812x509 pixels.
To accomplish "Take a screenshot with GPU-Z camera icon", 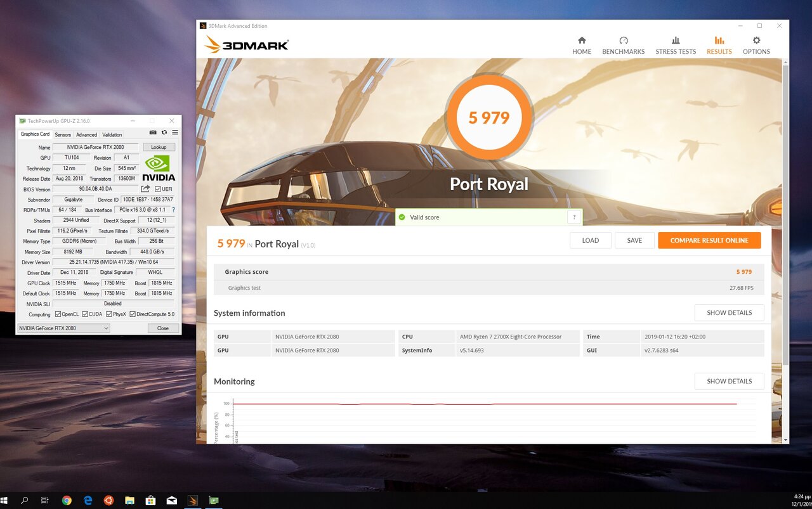I will tap(153, 132).
